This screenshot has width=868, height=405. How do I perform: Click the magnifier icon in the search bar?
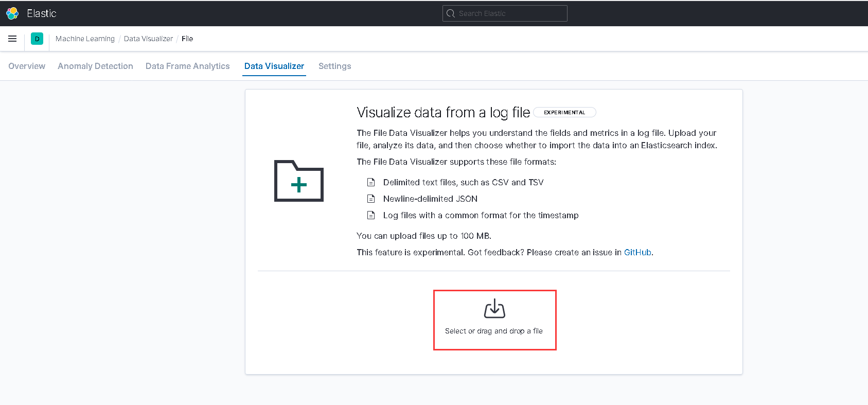pyautogui.click(x=451, y=13)
